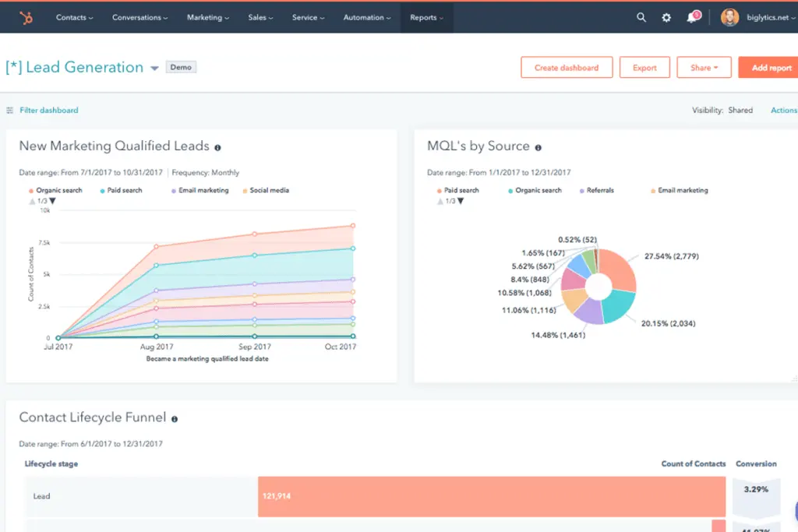Toggle Referrals slice in pie chart legend
Viewport: 798px width, 532px height.
click(596, 190)
